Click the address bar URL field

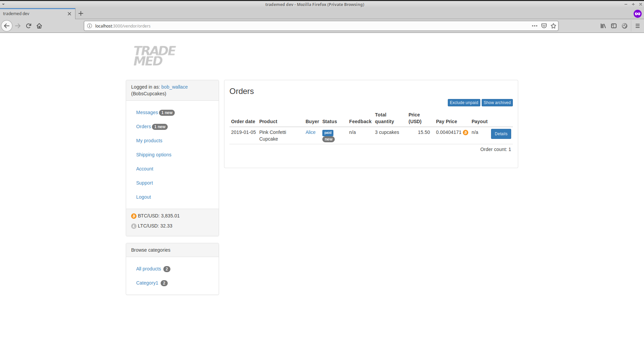pyautogui.click(x=302, y=26)
